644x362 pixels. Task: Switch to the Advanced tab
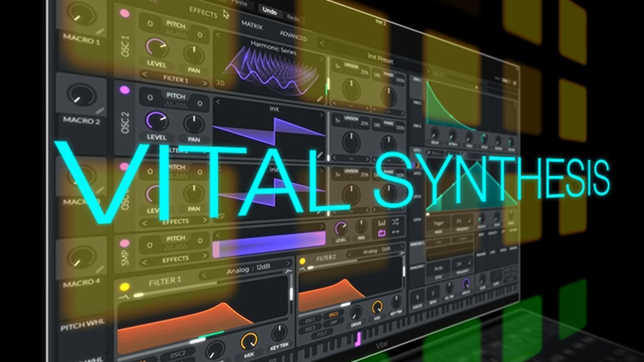293,36
